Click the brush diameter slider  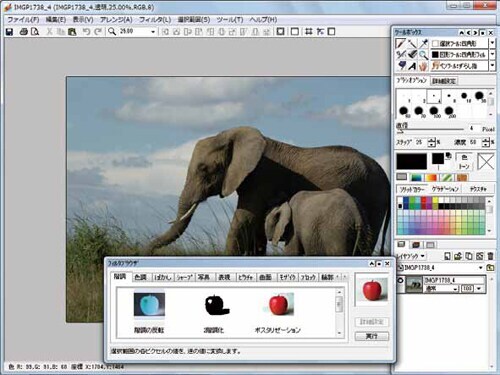pos(430,129)
